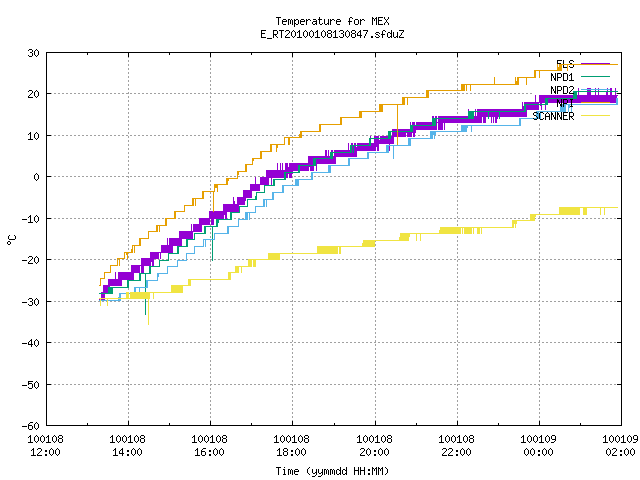This screenshot has height=480, width=640.
Task: Click the x-axis tick label 100108 18:00
Action: coord(291,446)
